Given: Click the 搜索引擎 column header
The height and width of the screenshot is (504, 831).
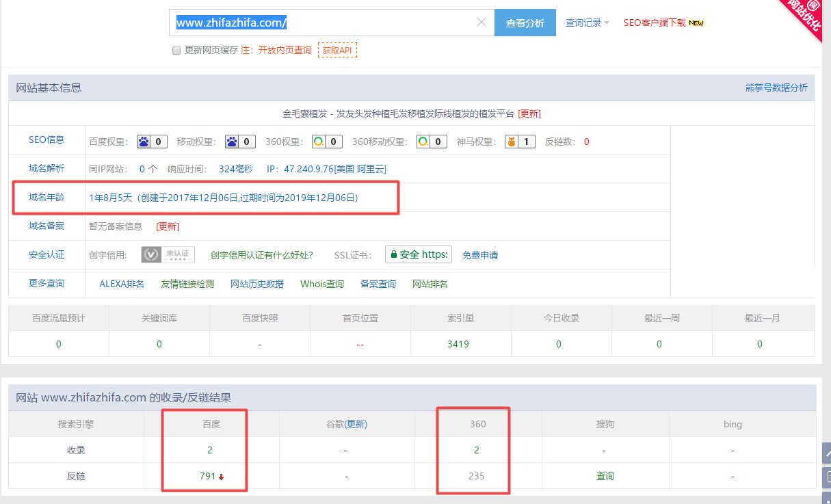Looking at the screenshot, I should coord(76,424).
